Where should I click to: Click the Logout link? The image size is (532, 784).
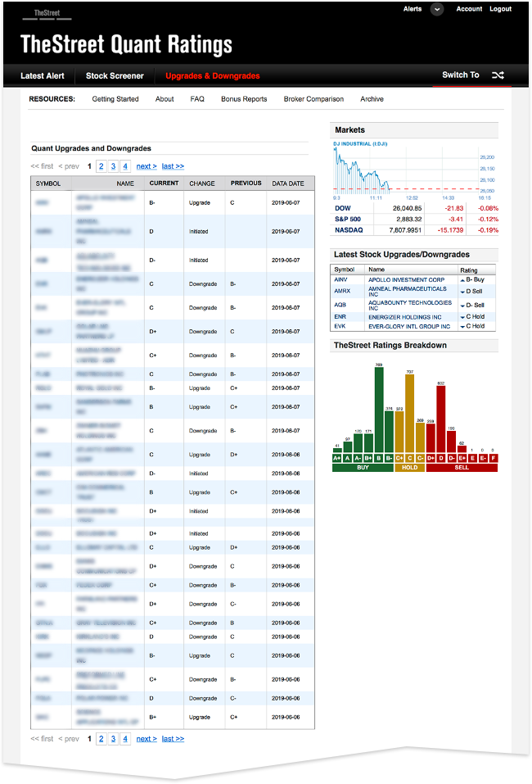(x=501, y=9)
